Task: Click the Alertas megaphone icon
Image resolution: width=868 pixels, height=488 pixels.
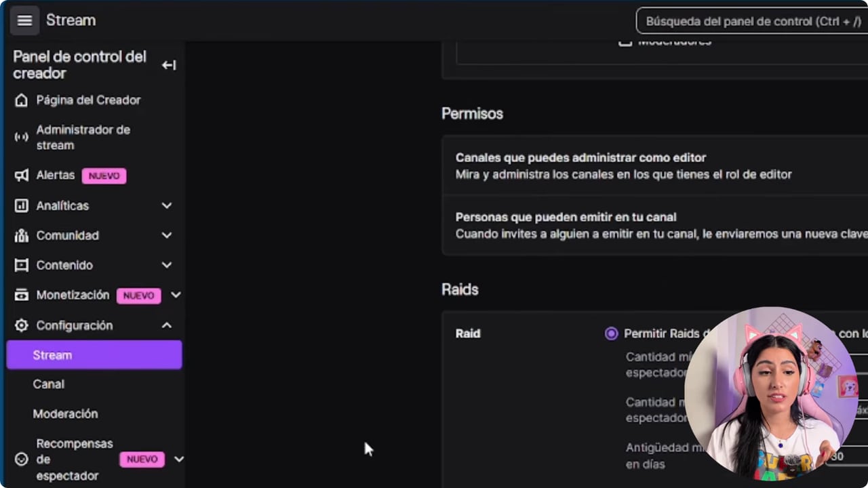Action: point(22,176)
